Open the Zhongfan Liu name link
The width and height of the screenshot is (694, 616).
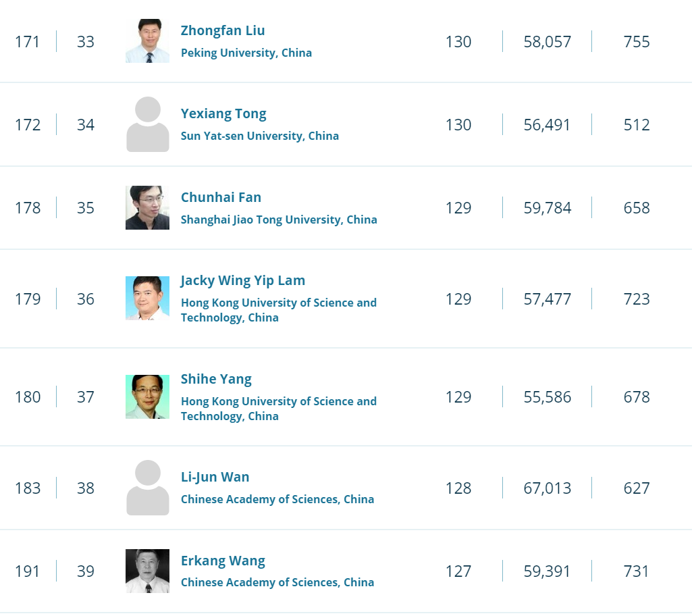click(x=223, y=30)
